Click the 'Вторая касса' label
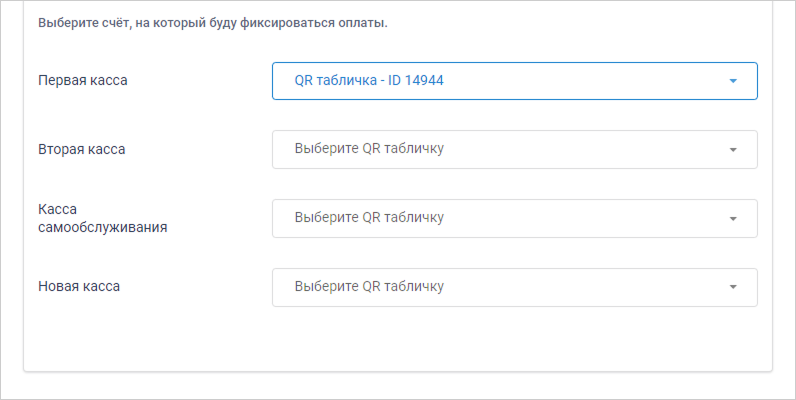The height and width of the screenshot is (400, 796). point(81,149)
